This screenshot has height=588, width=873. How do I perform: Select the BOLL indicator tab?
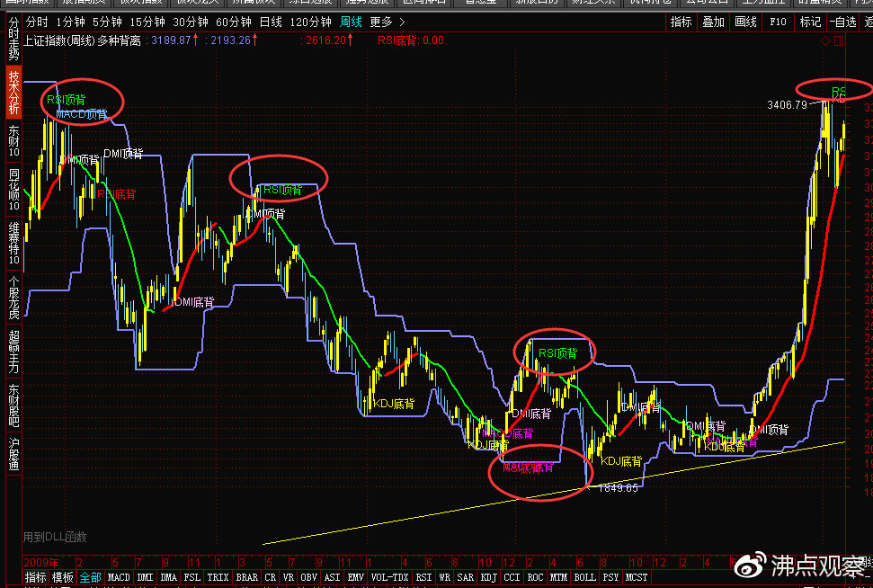click(x=584, y=577)
